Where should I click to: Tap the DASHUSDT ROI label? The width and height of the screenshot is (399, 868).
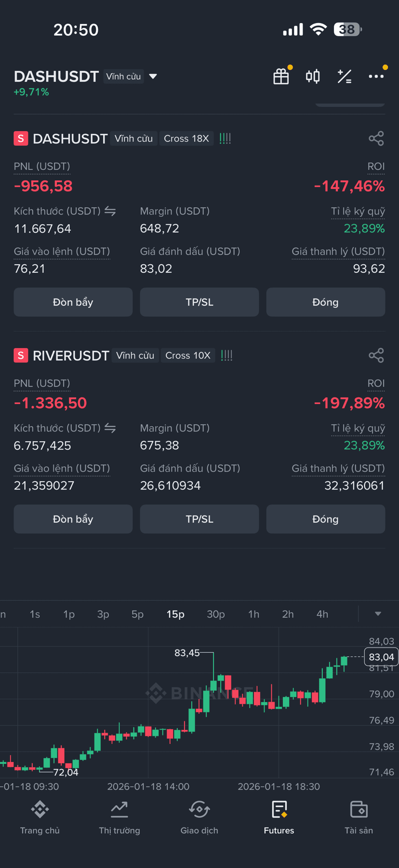tap(376, 166)
